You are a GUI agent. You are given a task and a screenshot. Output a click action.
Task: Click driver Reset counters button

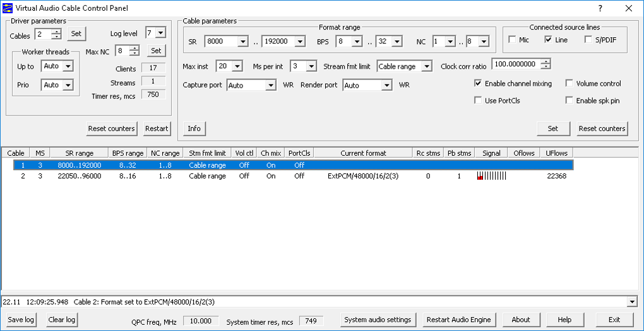click(x=112, y=129)
